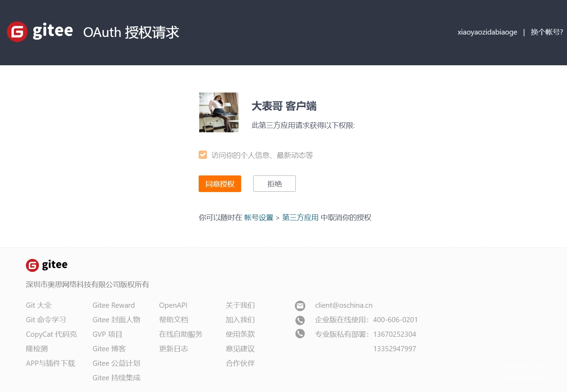Open the APP与插件下载 link
Viewport: 567px width, 392px height.
click(50, 363)
